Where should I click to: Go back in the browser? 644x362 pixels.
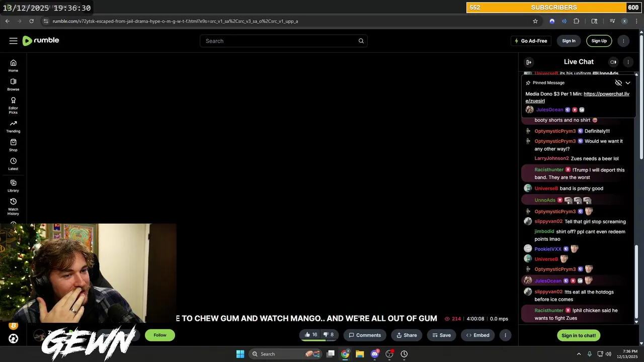tap(7, 21)
